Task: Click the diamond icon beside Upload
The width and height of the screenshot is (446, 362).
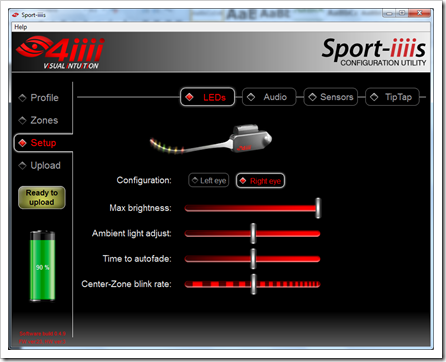Action: 22,165
